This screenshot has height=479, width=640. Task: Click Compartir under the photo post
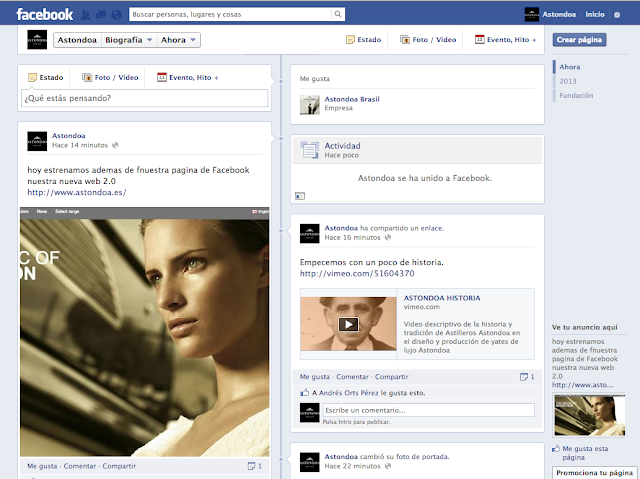click(119, 466)
